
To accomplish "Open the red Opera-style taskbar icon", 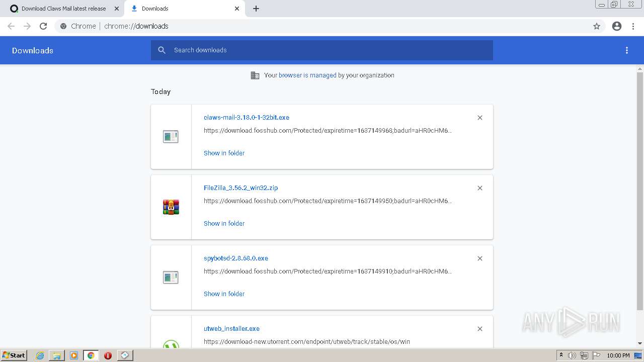I will tap(108, 355).
